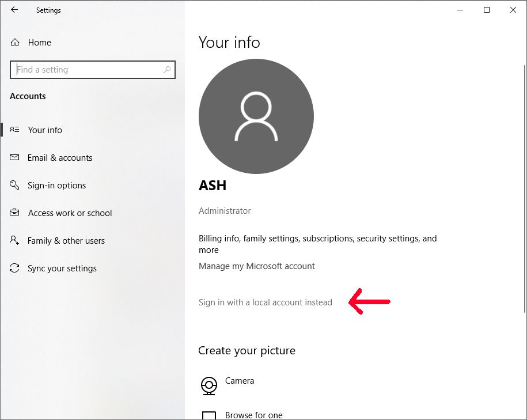Click the Sync your settings refresh icon
Viewport: 527px width, 420px height.
[14, 268]
